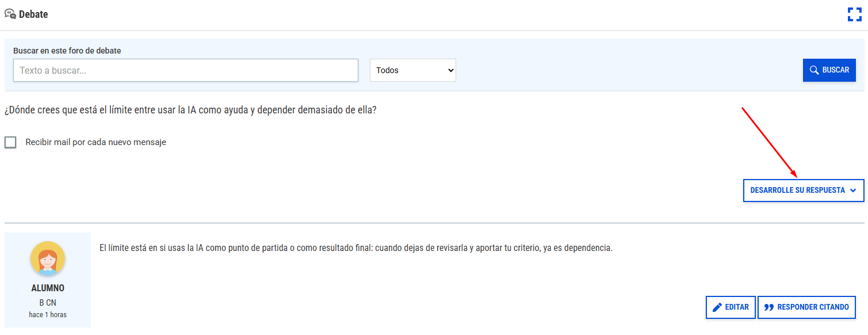The height and width of the screenshot is (335, 868).
Task: Click the 'B CN' group label
Action: 48,303
